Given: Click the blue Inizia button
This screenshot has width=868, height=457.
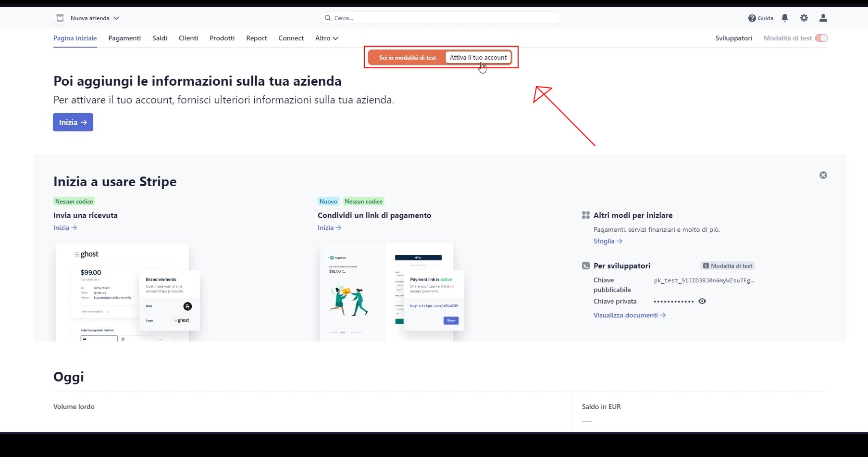Looking at the screenshot, I should (73, 122).
